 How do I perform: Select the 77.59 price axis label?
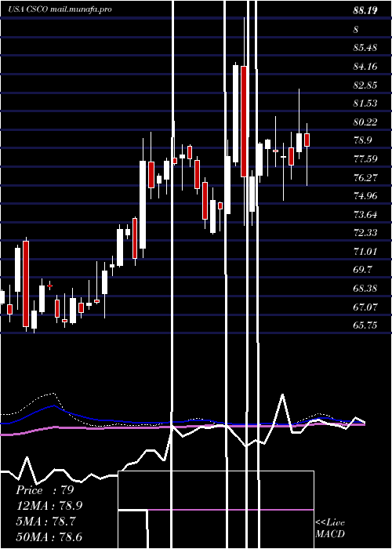[365, 159]
